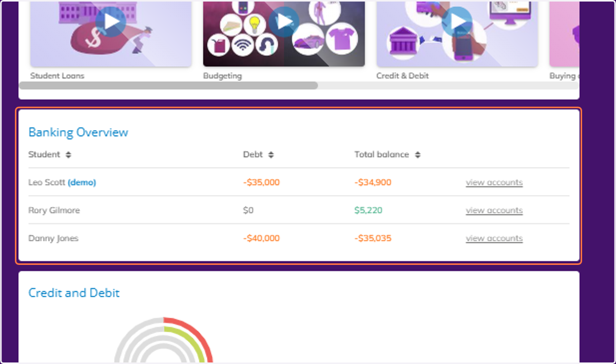The width and height of the screenshot is (616, 364).
Task: Click the Budgeting video caption
Action: (222, 75)
